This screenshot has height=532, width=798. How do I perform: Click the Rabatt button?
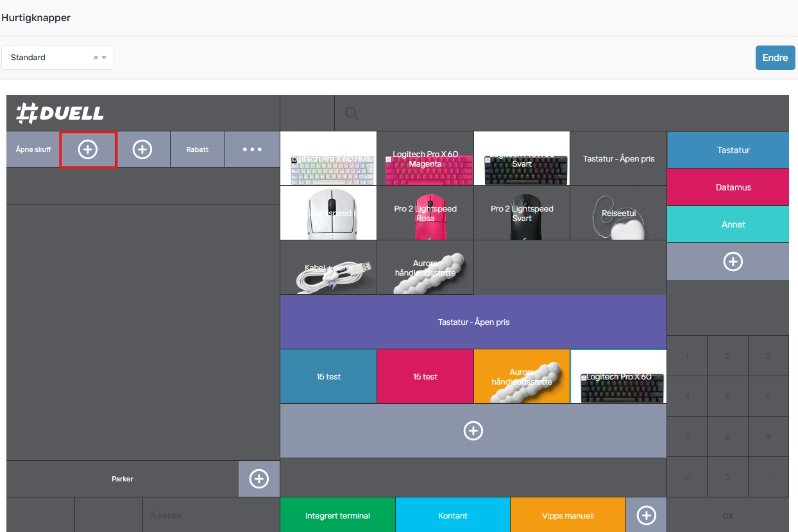pyautogui.click(x=198, y=149)
